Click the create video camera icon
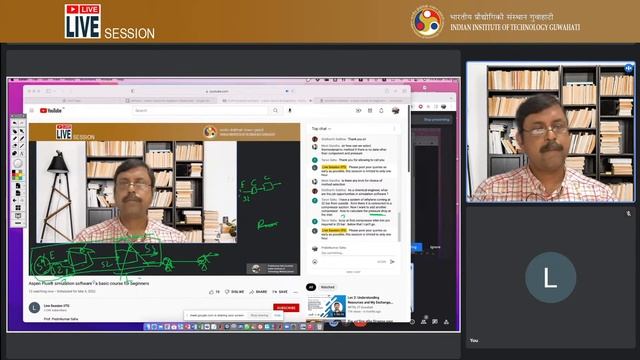This screenshot has width=640, height=360. tap(358, 111)
